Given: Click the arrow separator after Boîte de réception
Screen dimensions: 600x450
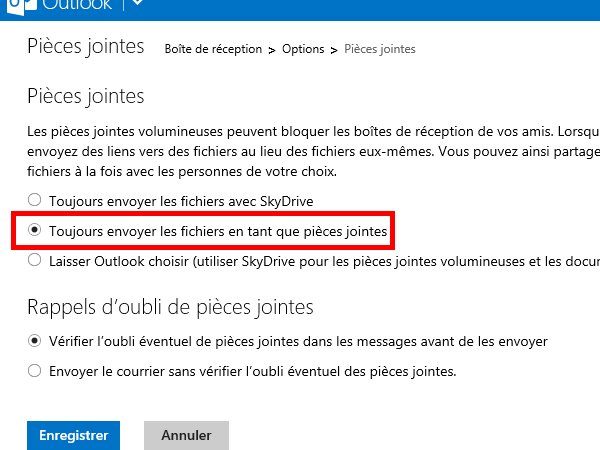Looking at the screenshot, I should tap(272, 50).
